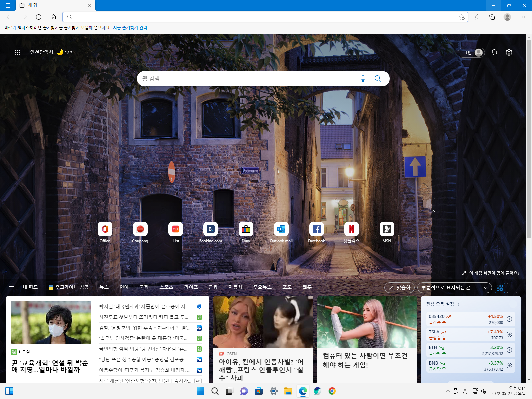Select the 우크라이나 침공 tab
This screenshot has height=399, width=532.
click(x=68, y=287)
